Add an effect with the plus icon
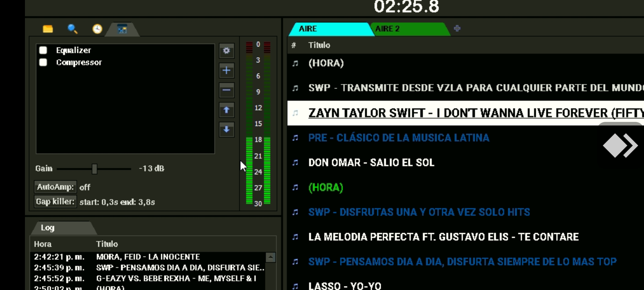Screen dimensions: 644x290 226,70
